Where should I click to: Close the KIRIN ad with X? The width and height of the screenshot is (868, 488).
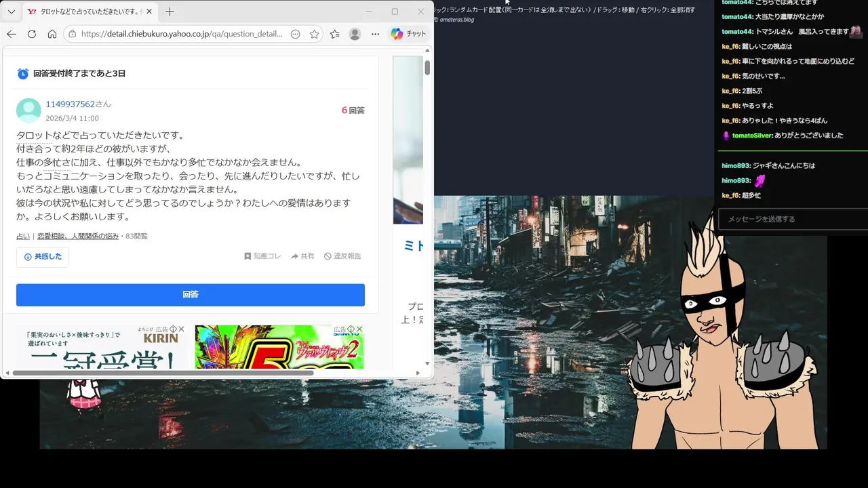click(181, 329)
